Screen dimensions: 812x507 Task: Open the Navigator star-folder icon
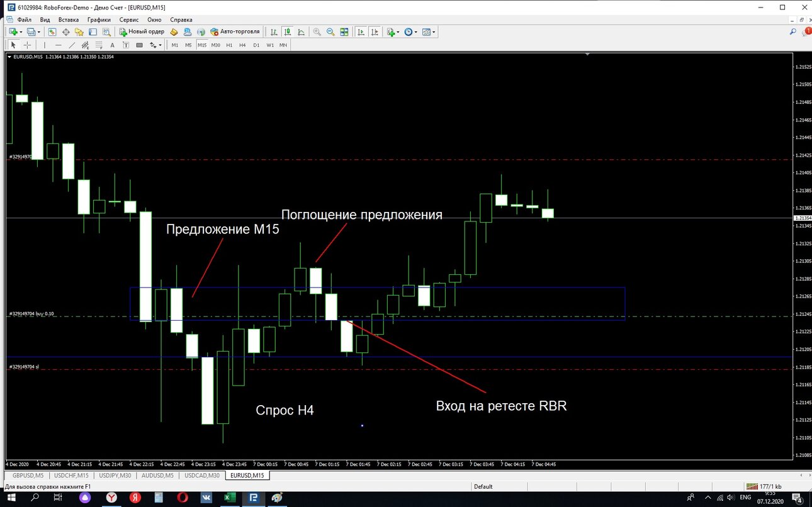(79, 31)
